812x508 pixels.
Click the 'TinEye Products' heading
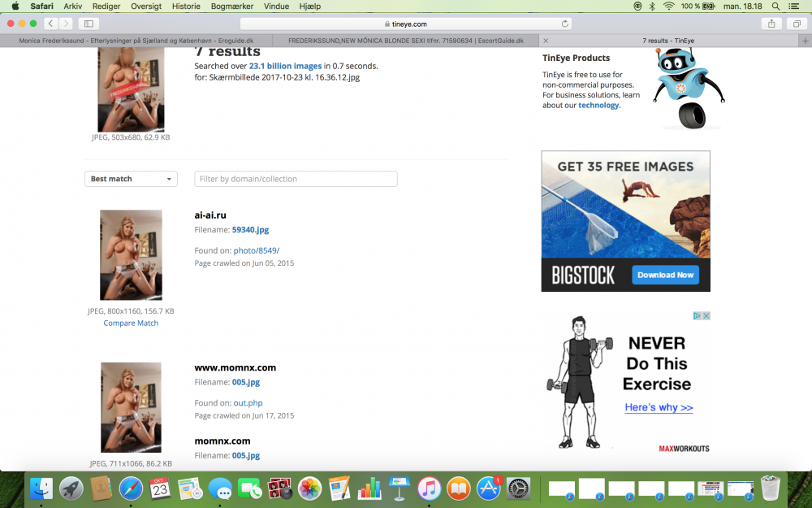577,58
